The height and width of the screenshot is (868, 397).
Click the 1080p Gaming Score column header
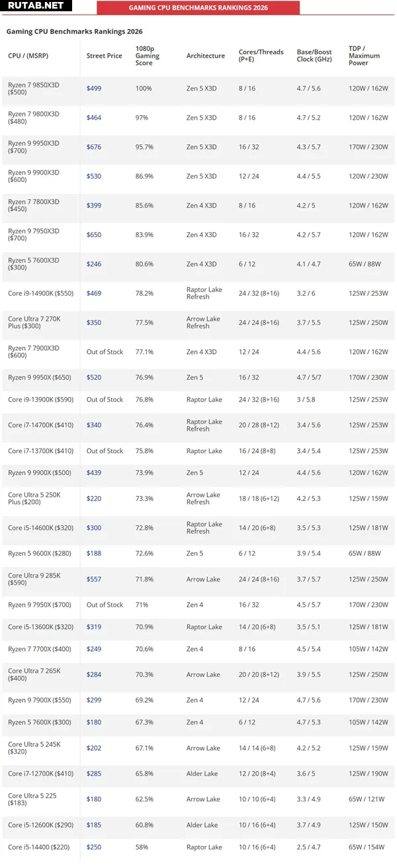point(147,56)
